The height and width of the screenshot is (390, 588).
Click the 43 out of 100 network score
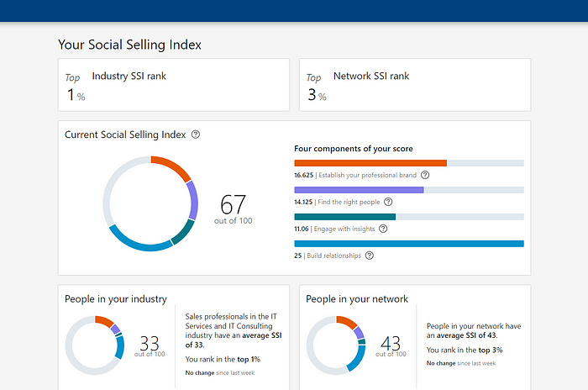391,346
